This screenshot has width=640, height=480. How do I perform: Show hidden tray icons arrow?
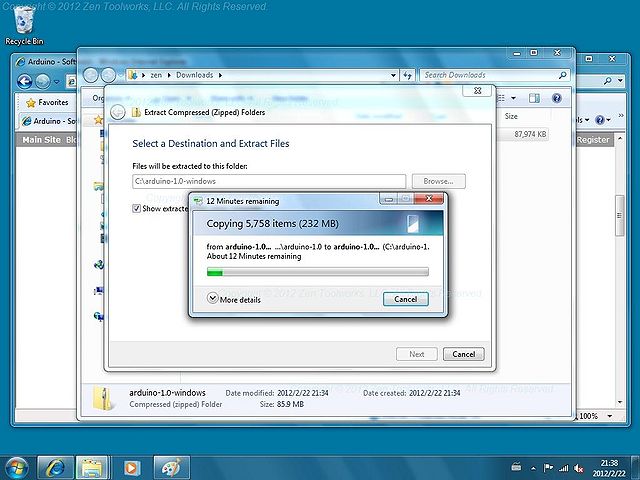533,468
